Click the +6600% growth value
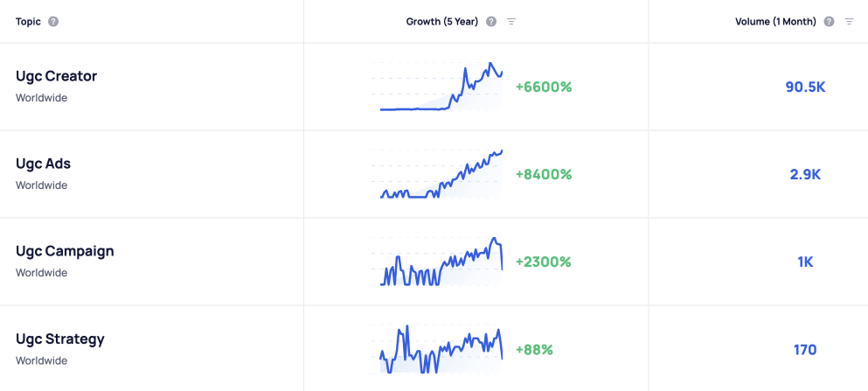 tap(544, 87)
